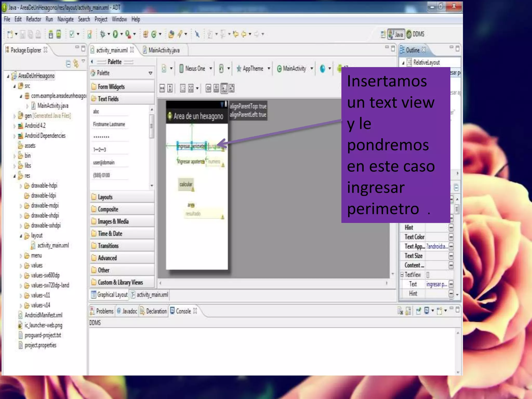
Task: Close the Console tab
Action: pyautogui.click(x=195, y=311)
